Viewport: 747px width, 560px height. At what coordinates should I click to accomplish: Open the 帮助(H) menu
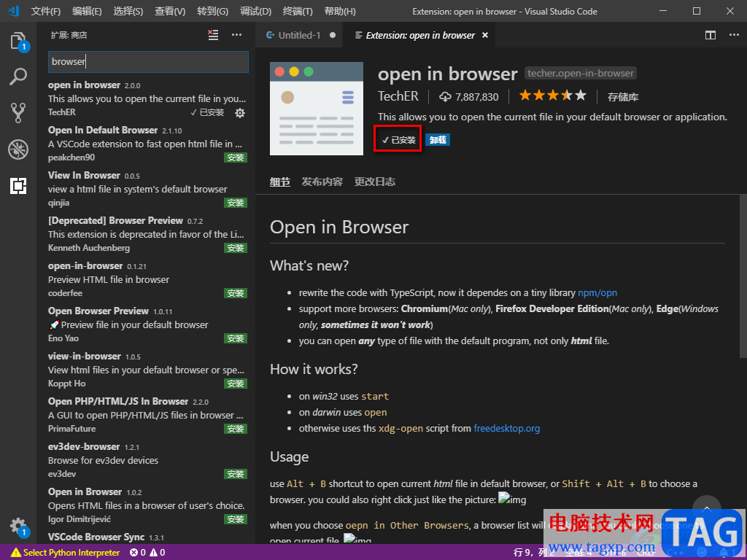coord(340,11)
